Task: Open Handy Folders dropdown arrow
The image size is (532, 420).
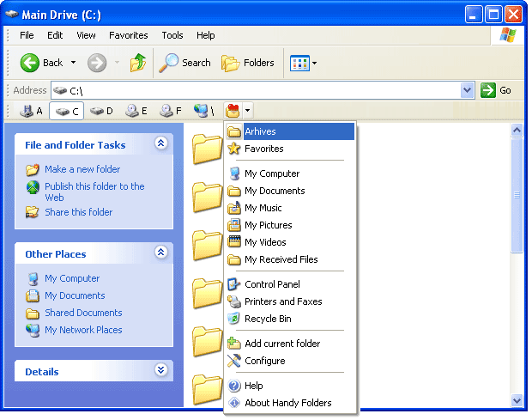Action: pyautogui.click(x=247, y=110)
